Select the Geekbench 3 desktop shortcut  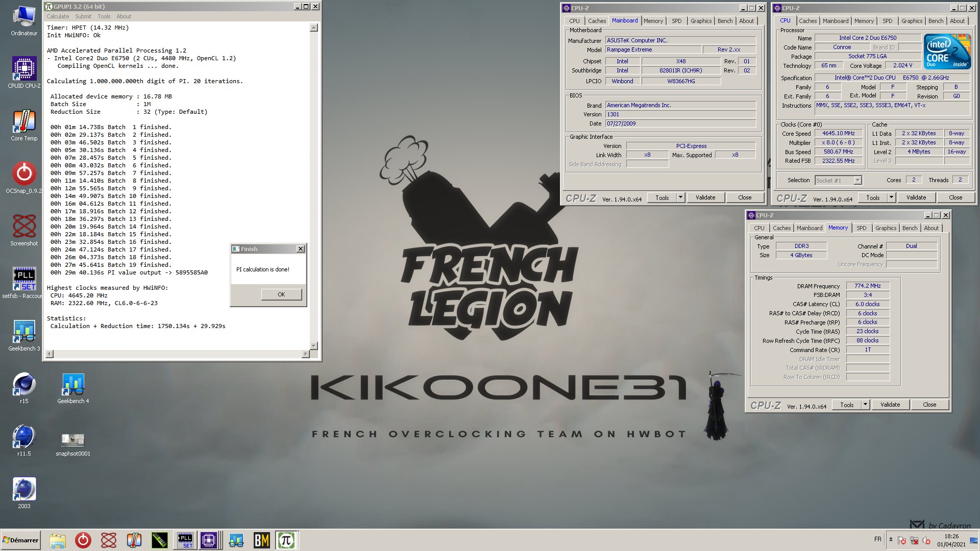click(x=24, y=336)
